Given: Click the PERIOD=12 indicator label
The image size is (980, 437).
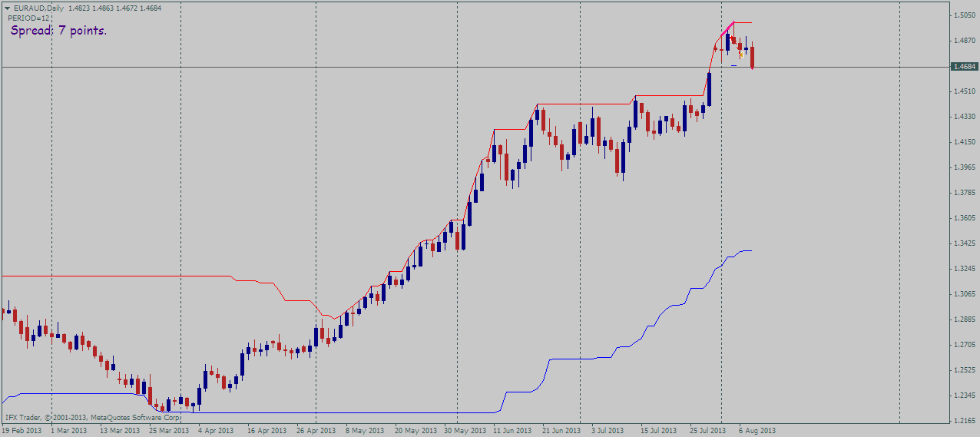Looking at the screenshot, I should [x=28, y=17].
